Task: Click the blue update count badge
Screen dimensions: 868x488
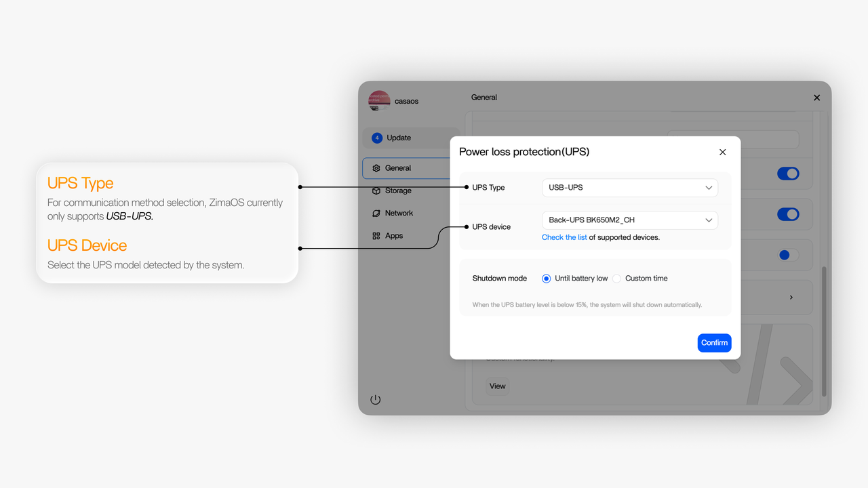Action: [x=377, y=138]
